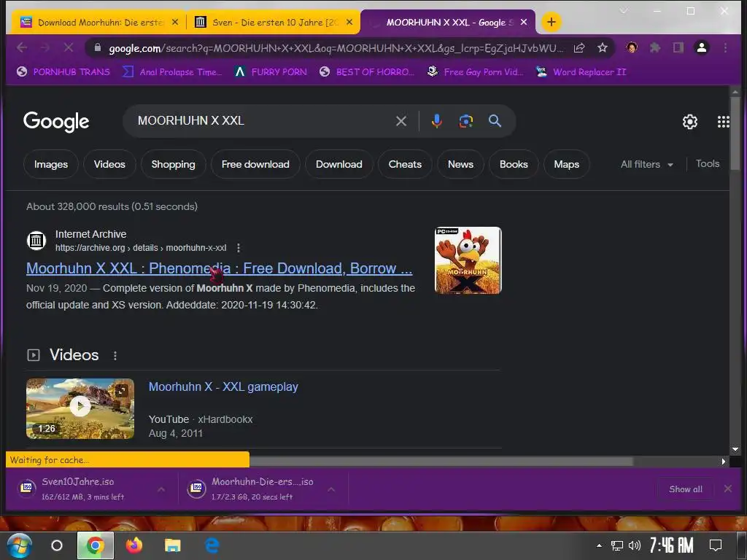The width and height of the screenshot is (747, 560).
Task: Click the extension avatar icon beside the star
Action: (632, 47)
